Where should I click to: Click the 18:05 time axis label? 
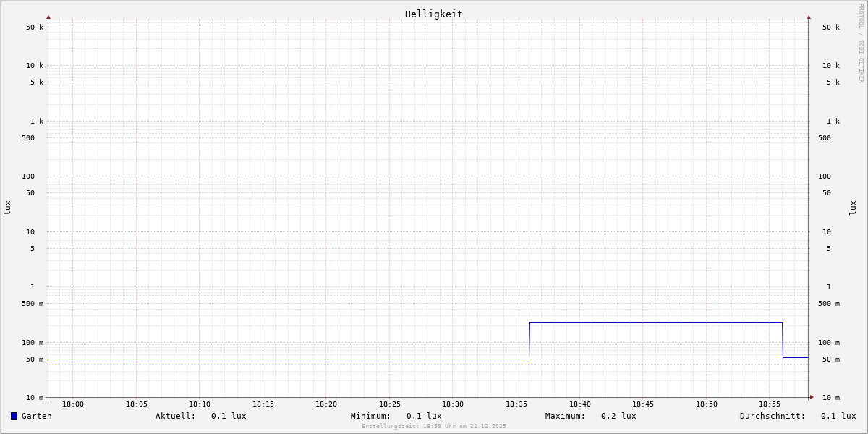(x=137, y=404)
